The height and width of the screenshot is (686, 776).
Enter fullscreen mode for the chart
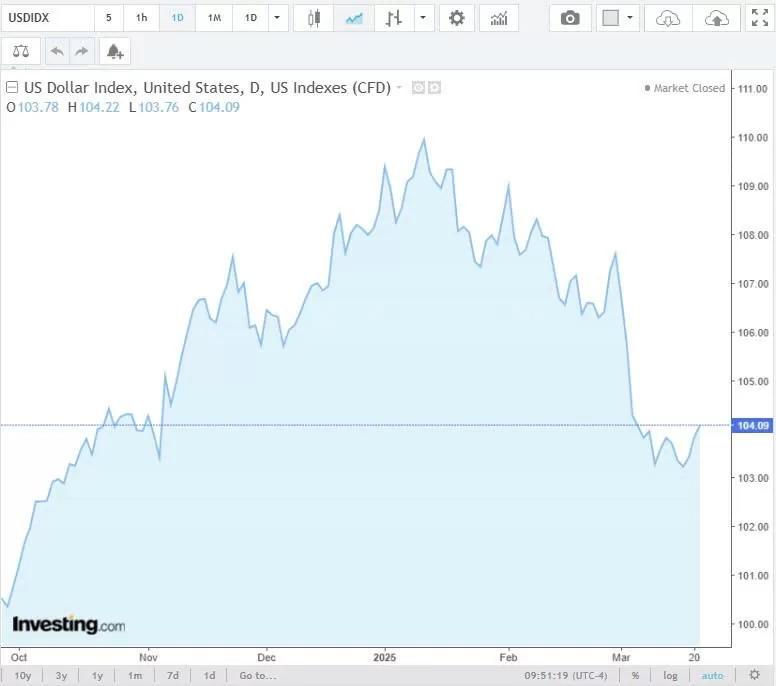760,18
